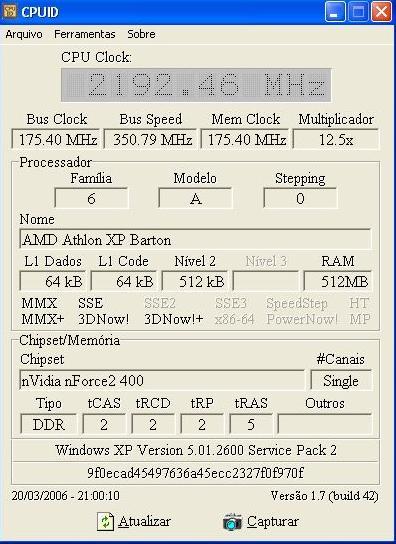Click the green refresh icon beside Atualizar
396x544 pixels.
pyautogui.click(x=105, y=521)
